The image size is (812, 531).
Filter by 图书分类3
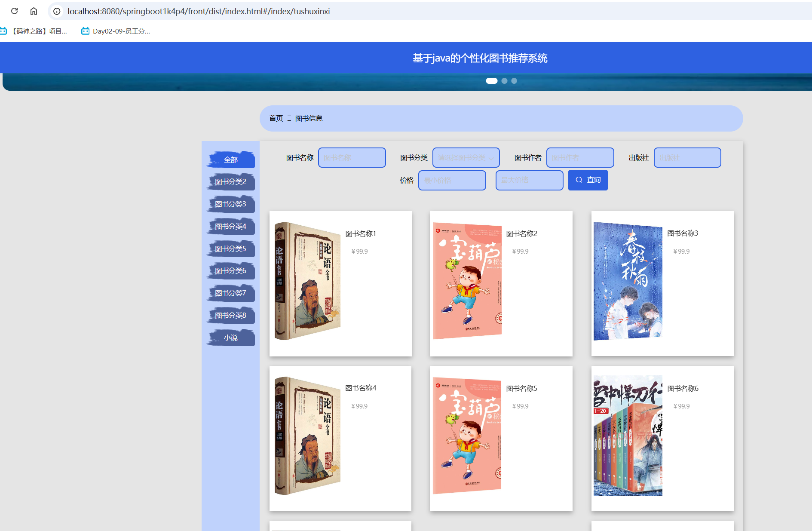click(231, 204)
